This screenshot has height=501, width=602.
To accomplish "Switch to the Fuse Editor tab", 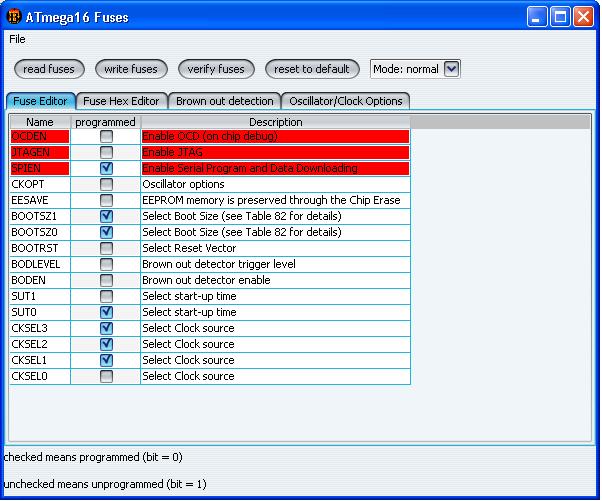I will (x=40, y=101).
